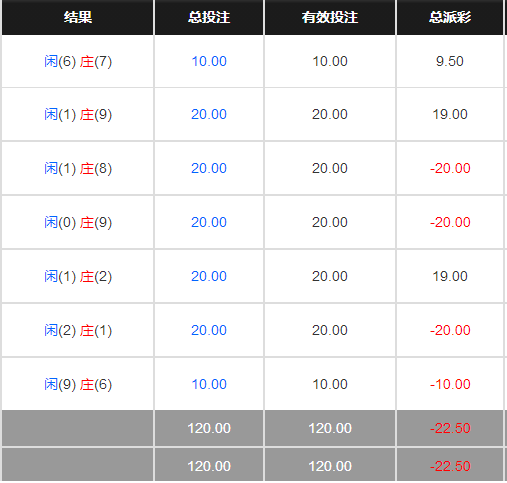
Task: Click the -10.00 payout value
Action: click(450, 384)
